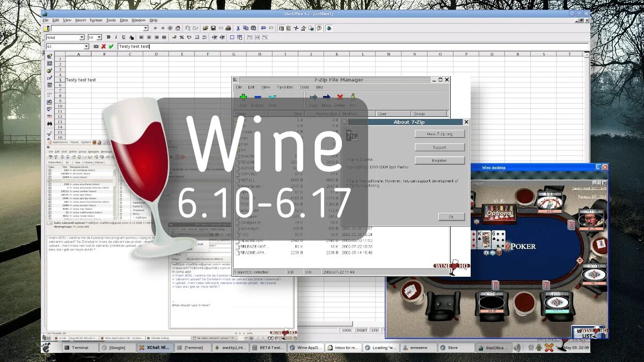Screen dimensions: 644x362
Task: Click Italic icon in StarOffice toolbar
Action: pyautogui.click(x=116, y=37)
